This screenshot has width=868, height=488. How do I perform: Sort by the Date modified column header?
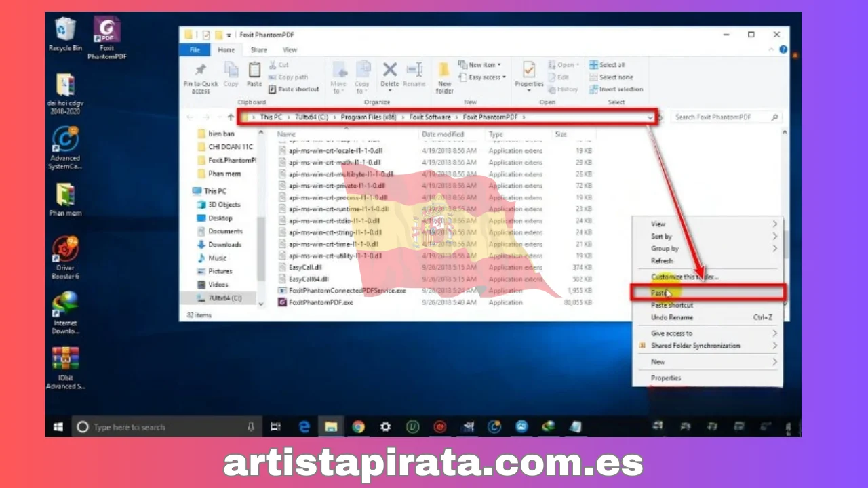(443, 134)
